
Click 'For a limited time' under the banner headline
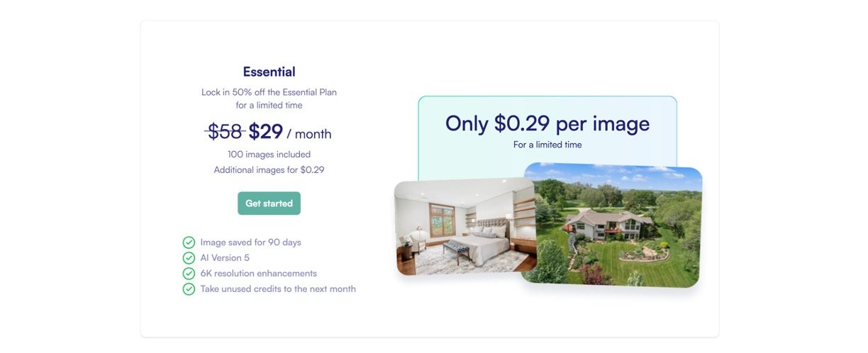point(547,145)
